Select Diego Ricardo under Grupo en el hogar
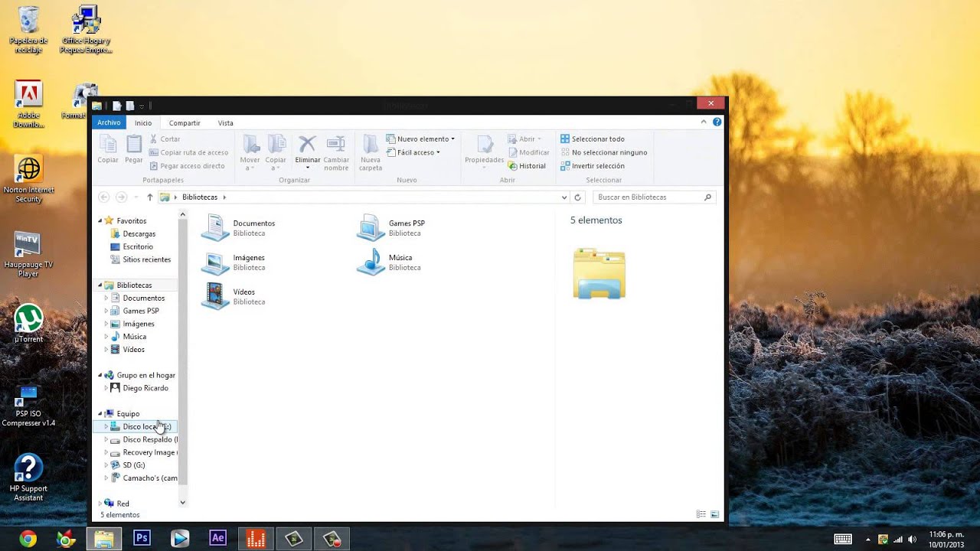 145,388
